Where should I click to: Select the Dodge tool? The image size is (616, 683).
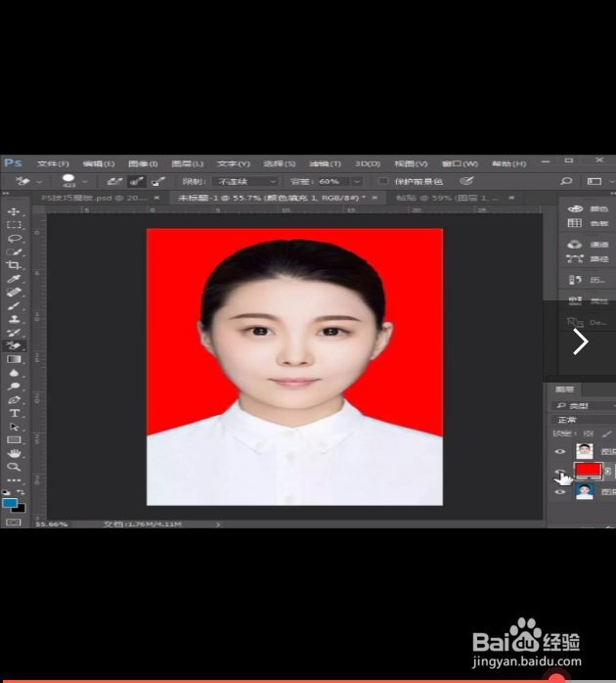14,387
